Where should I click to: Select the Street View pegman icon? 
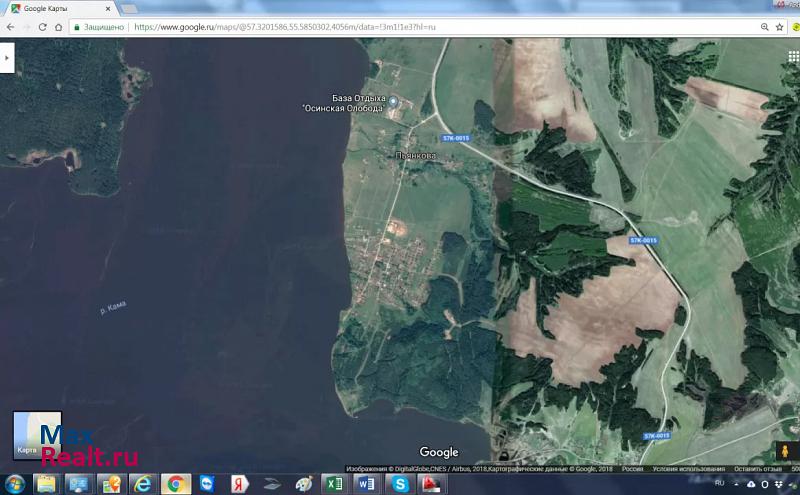[783, 450]
